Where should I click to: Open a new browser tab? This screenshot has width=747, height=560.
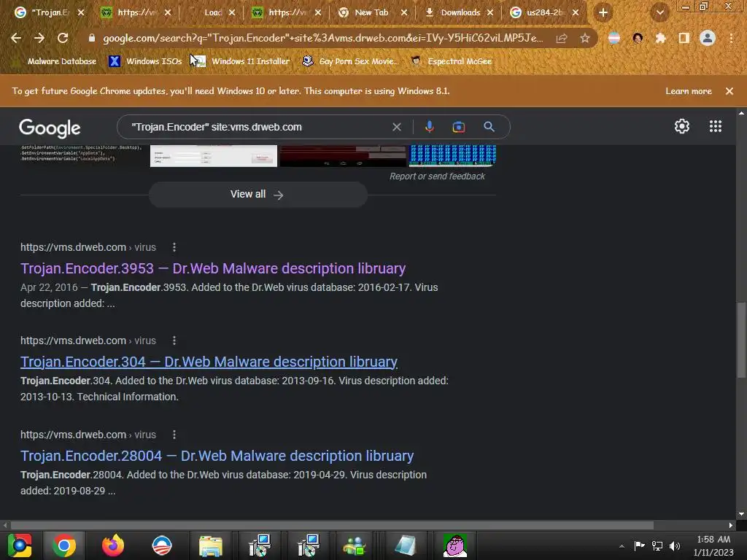[603, 13]
